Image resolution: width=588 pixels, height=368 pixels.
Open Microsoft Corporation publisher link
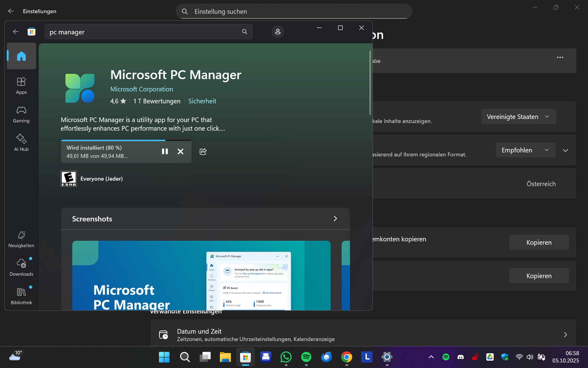coord(141,89)
